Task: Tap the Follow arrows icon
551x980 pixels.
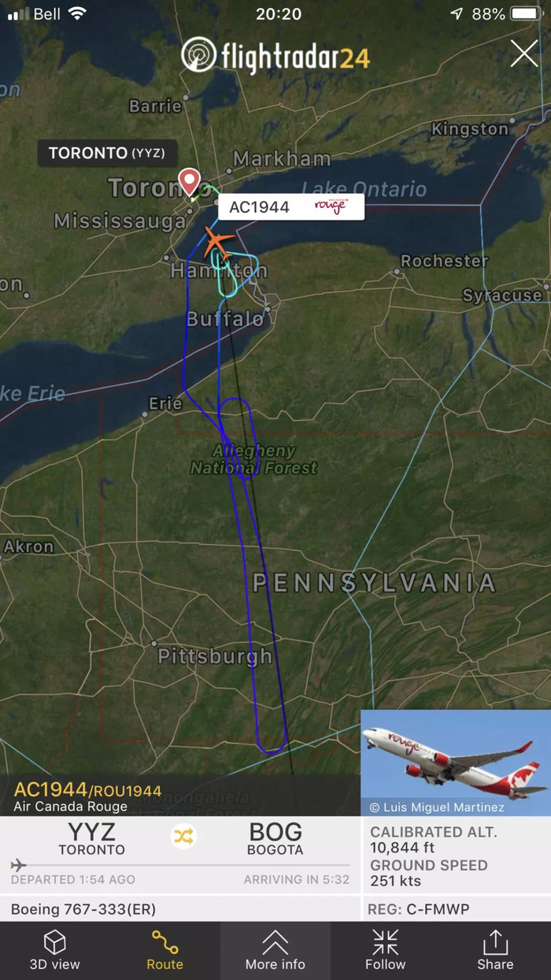Action: pos(386,942)
